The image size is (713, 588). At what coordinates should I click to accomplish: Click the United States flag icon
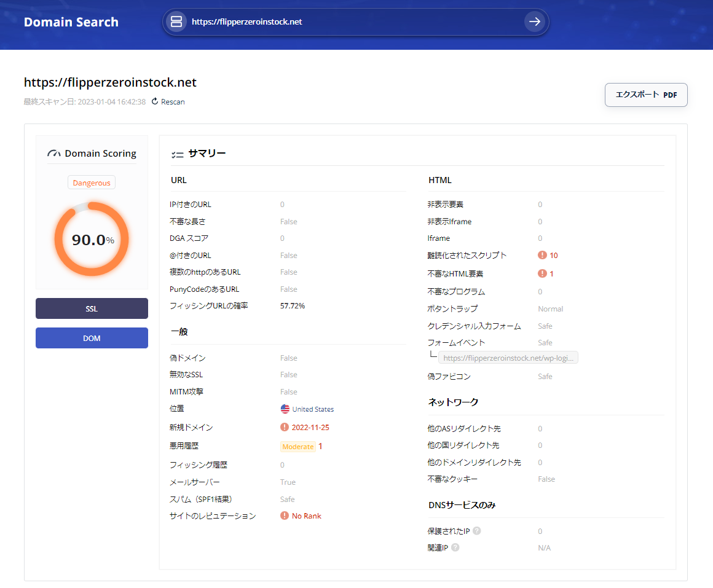[x=285, y=409]
